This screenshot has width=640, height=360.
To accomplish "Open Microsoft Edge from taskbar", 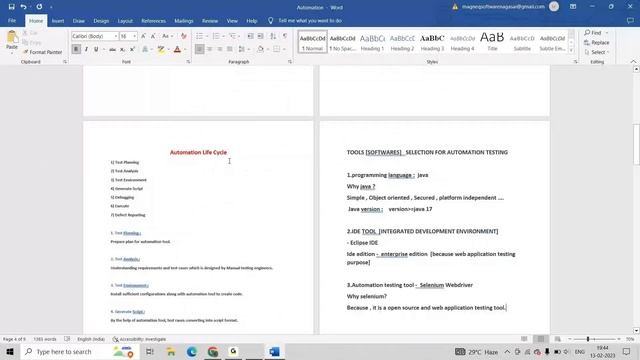I will 191,351.
